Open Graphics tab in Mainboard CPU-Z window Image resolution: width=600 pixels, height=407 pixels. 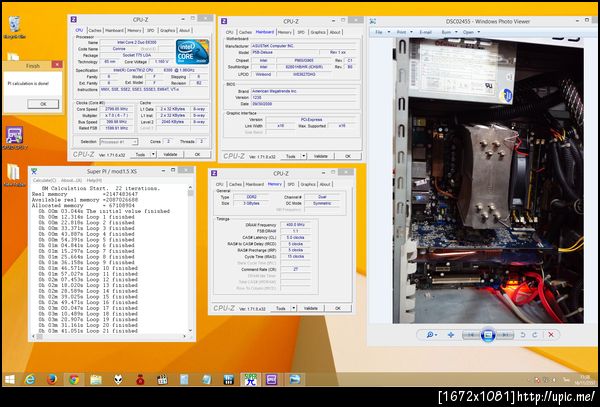(318, 32)
